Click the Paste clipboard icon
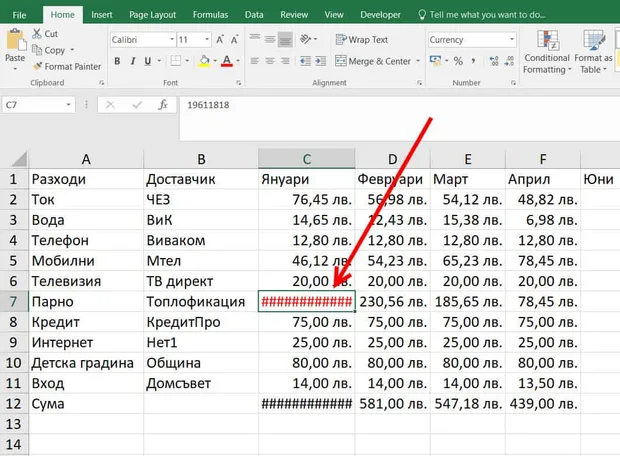 [x=15, y=41]
